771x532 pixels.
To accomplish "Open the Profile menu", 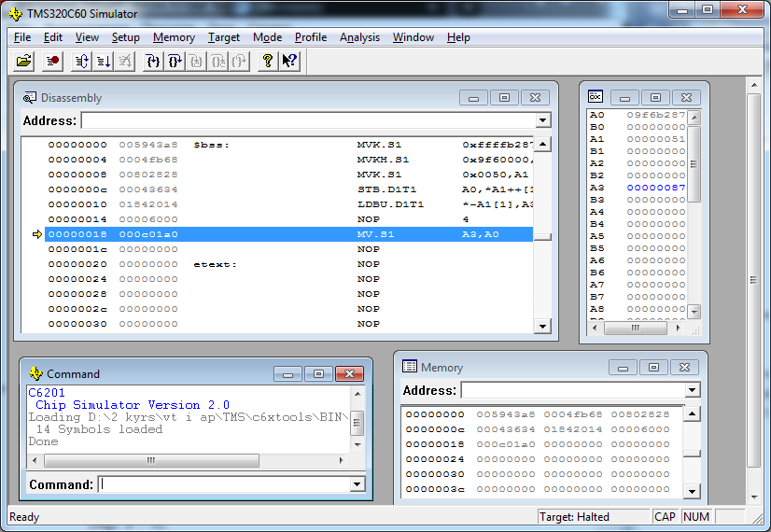I will 311,37.
